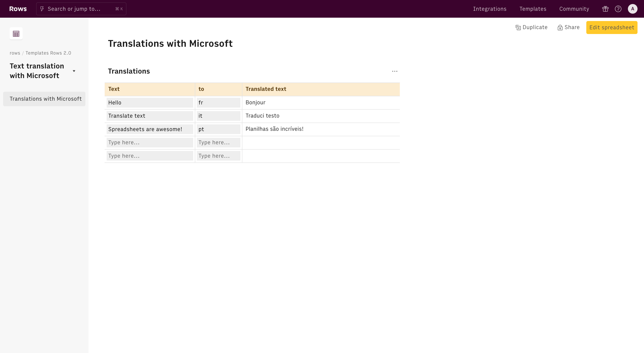Screen dimensions: 644x353
Task: Click the first empty Text input cell
Action: point(150,142)
